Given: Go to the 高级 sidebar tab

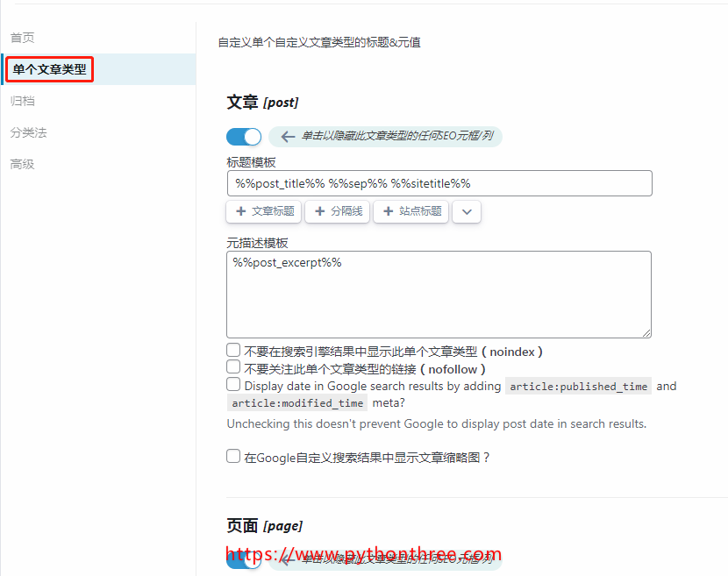Looking at the screenshot, I should click(23, 164).
